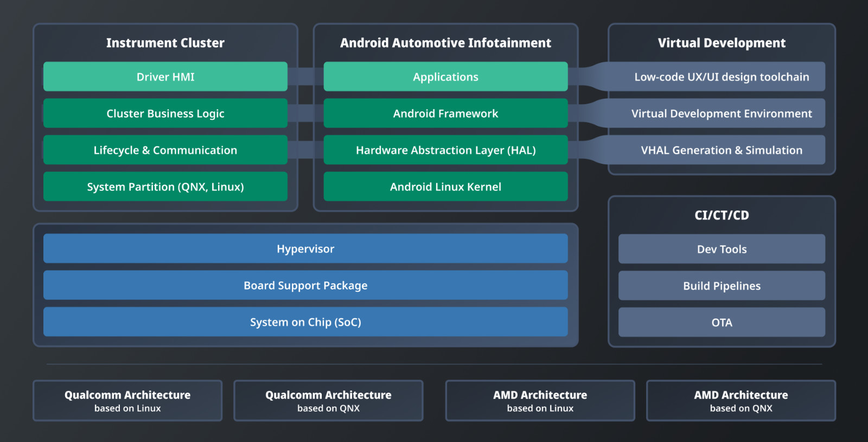The width and height of the screenshot is (868, 442).
Task: Choose Qualcomm Architecture based on Linux
Action: (127, 401)
